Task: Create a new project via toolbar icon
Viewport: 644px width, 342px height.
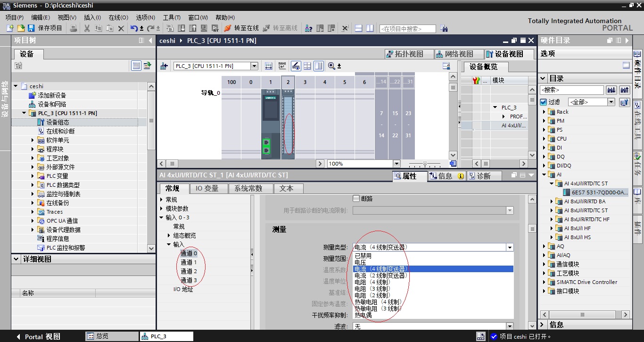Action: 10,28
